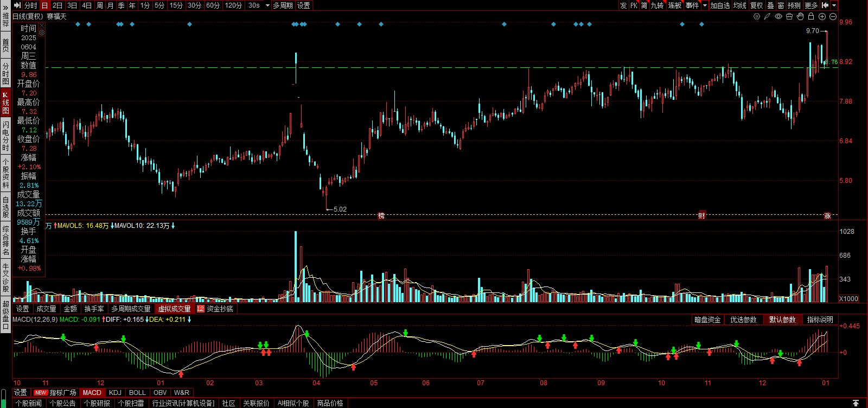Screen dimensions: 868x408
Task: Click the scroll-to-top arrow at bottom right
Action: (x=856, y=403)
